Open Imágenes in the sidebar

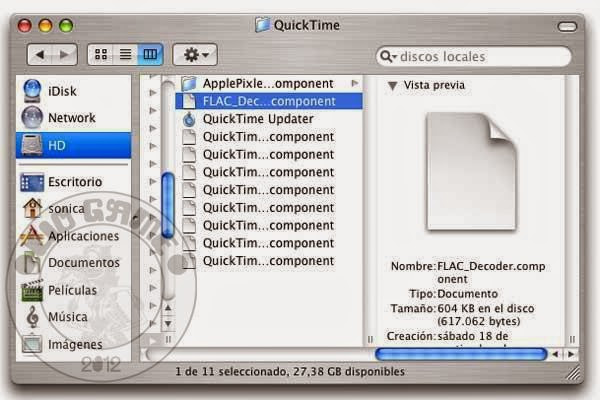(x=73, y=344)
